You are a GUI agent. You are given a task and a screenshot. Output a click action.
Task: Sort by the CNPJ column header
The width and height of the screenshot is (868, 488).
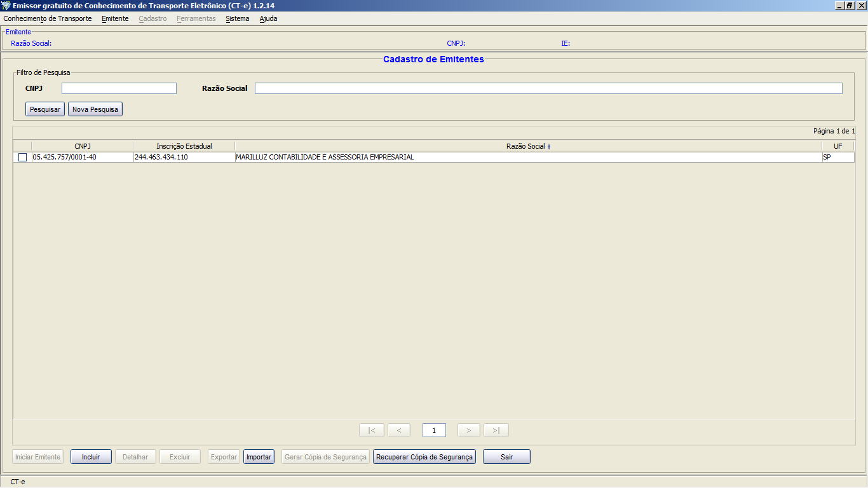click(83, 146)
